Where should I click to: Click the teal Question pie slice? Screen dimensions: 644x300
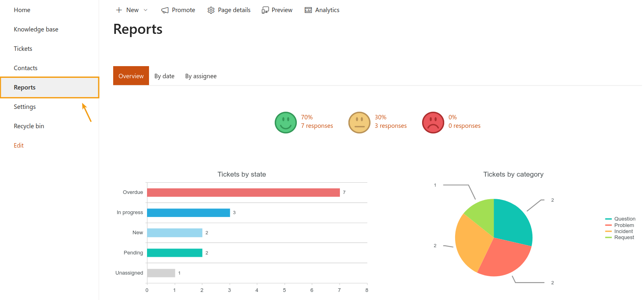tap(511, 222)
